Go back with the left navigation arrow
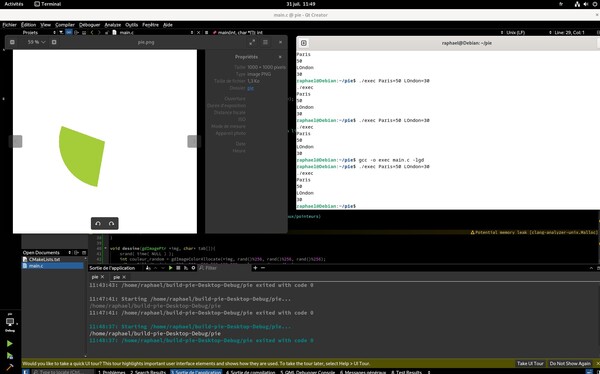Screen dimensions: 600x374 point(92,33)
